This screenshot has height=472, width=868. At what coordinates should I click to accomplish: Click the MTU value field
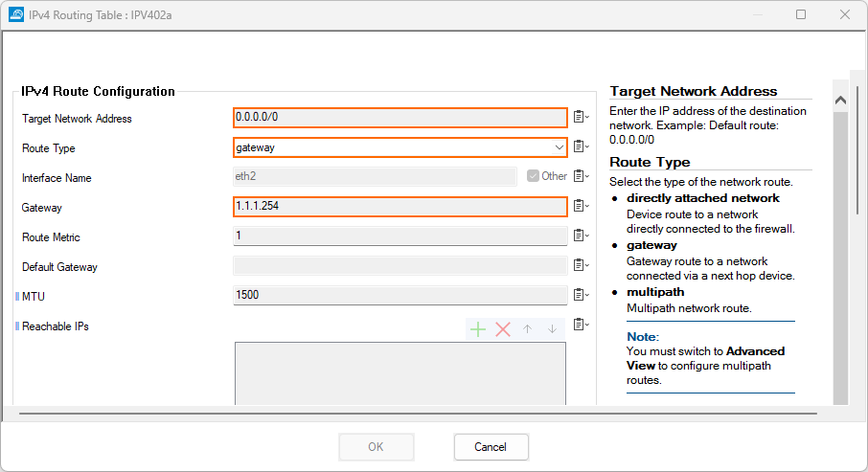pyautogui.click(x=400, y=295)
